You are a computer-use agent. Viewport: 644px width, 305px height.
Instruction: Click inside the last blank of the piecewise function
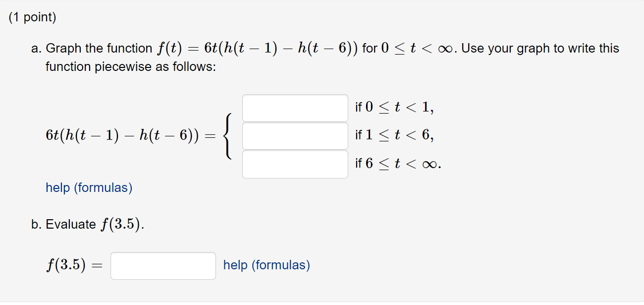click(295, 164)
